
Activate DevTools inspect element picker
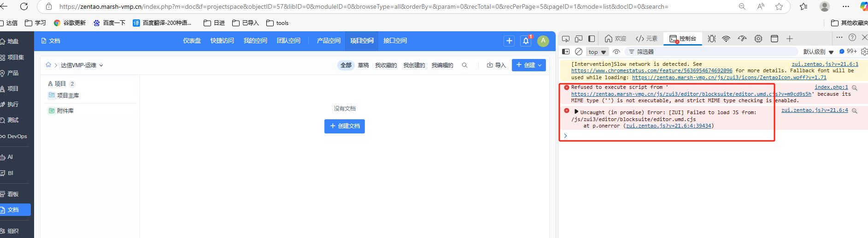click(566, 39)
